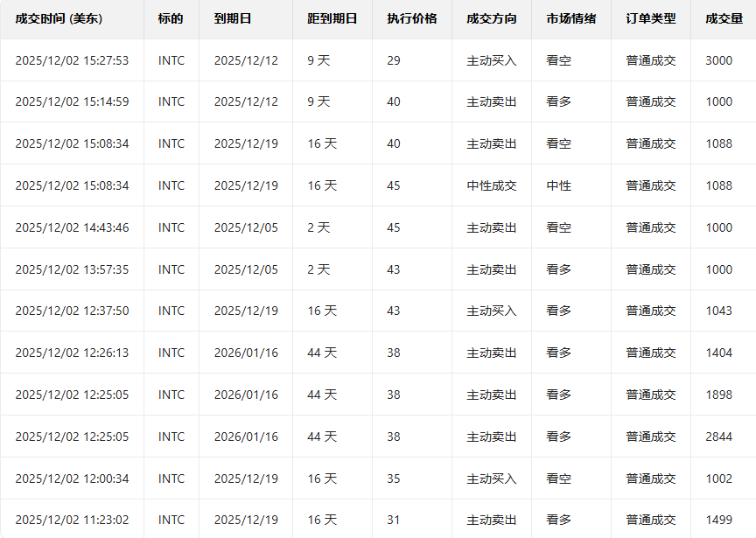Select the volume cell showing 3000

click(x=718, y=60)
